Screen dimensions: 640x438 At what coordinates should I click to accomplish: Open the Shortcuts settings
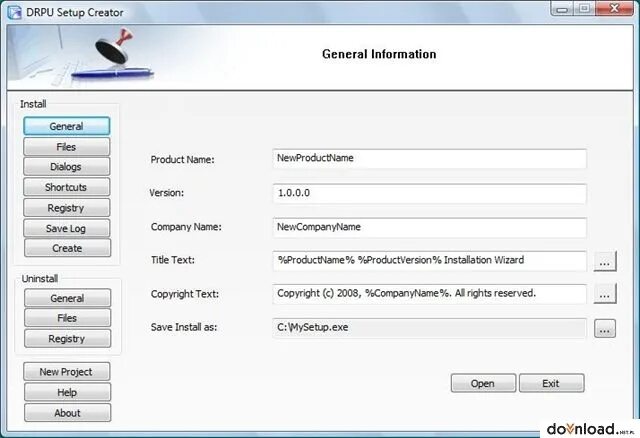(x=67, y=187)
